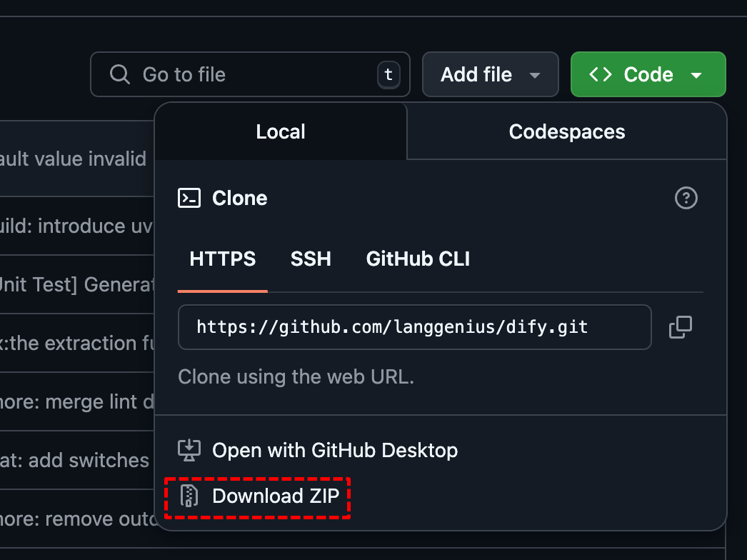The width and height of the screenshot is (747, 560).
Task: Select the HTTPS clone tab
Action: pos(223,259)
